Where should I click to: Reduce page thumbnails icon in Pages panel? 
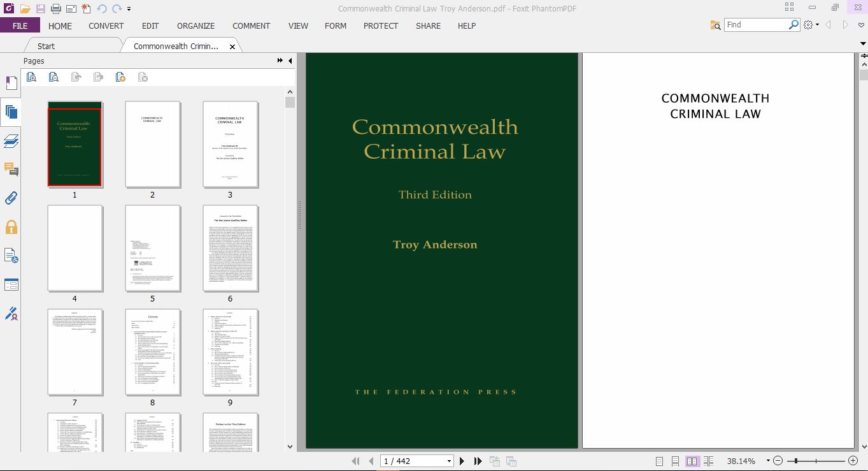(53, 77)
